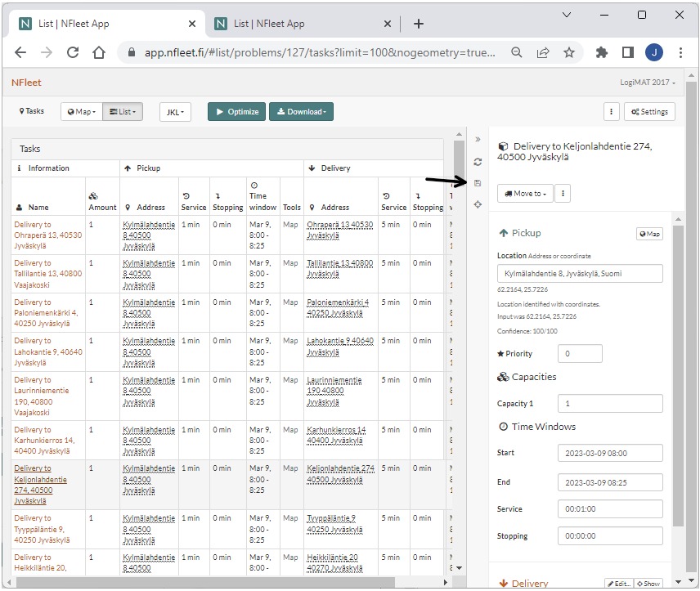Click the task list horizontal scrollbar
Screen dimensions: 700x591
pos(205,582)
